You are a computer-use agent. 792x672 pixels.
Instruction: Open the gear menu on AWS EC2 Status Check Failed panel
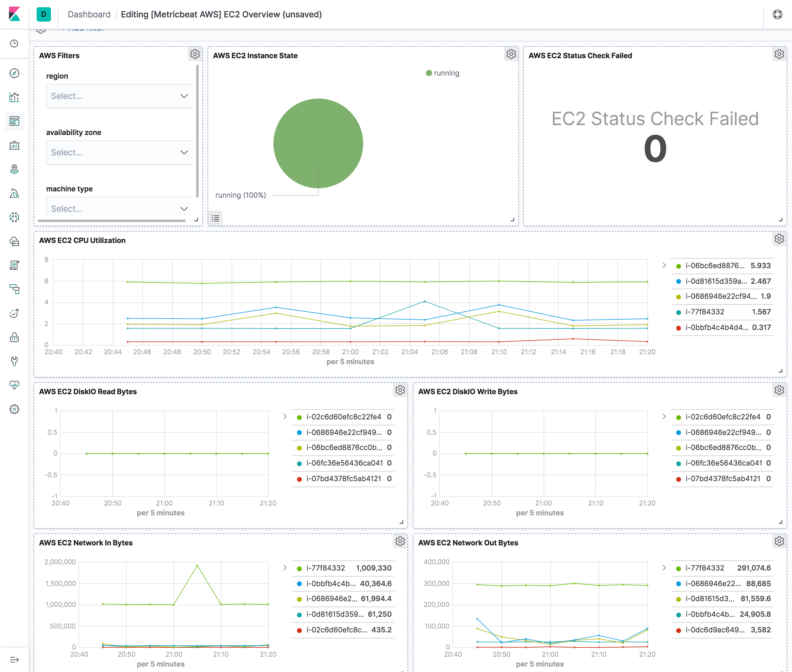coord(779,54)
